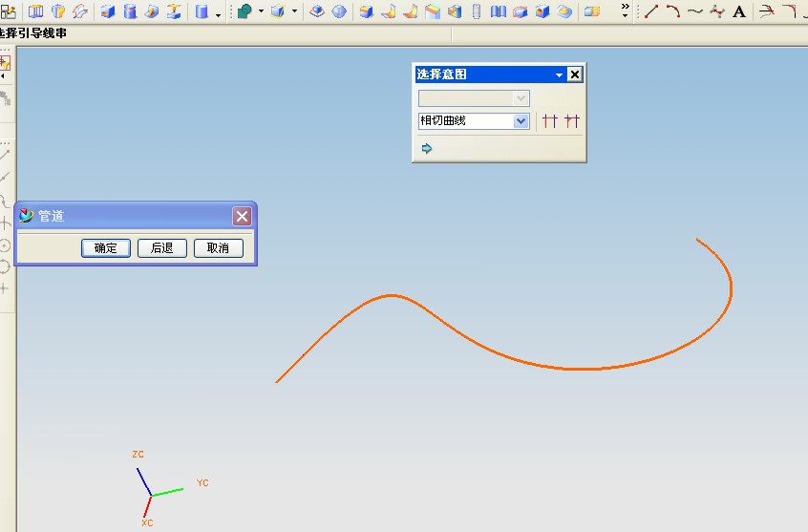This screenshot has width=808, height=532.
Task: Click the small black arrow on left bar
Action: [3, 76]
